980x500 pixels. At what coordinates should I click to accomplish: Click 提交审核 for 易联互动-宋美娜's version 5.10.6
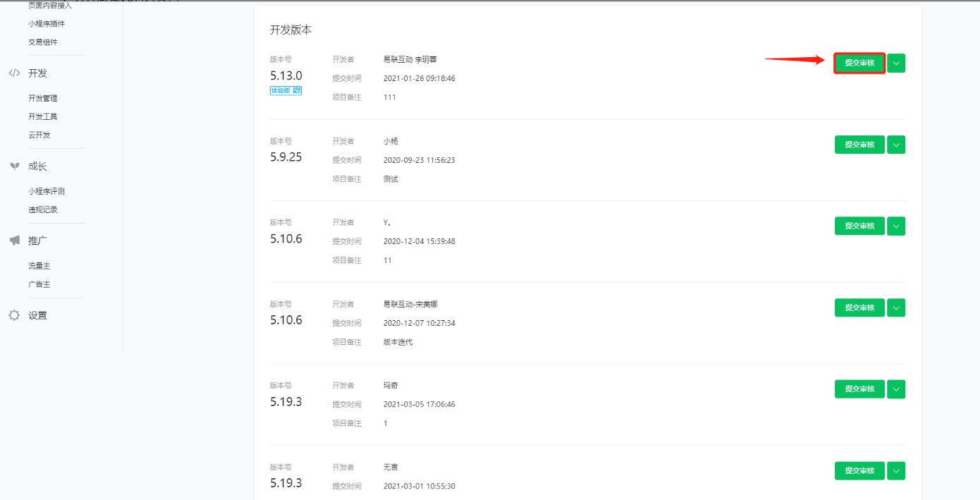pos(859,307)
